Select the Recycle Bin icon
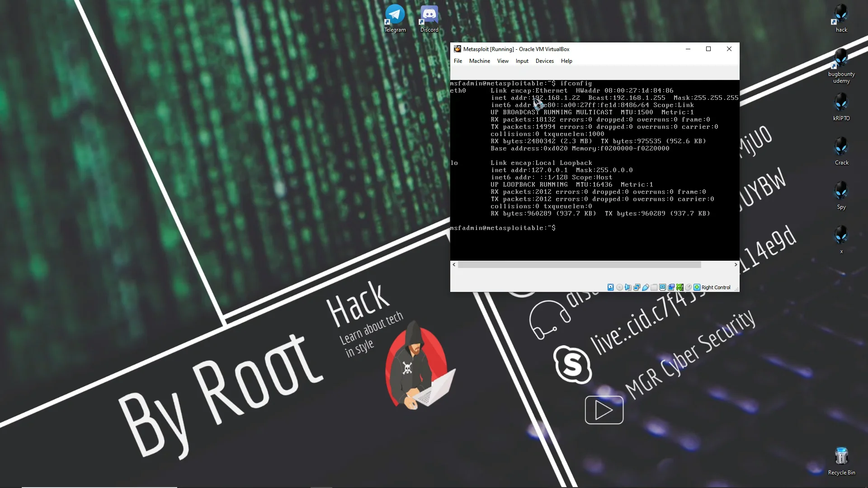868x488 pixels. pyautogui.click(x=841, y=461)
